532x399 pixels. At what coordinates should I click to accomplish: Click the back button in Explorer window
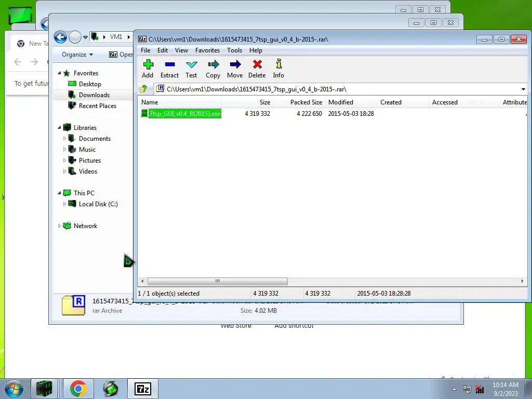coord(60,37)
